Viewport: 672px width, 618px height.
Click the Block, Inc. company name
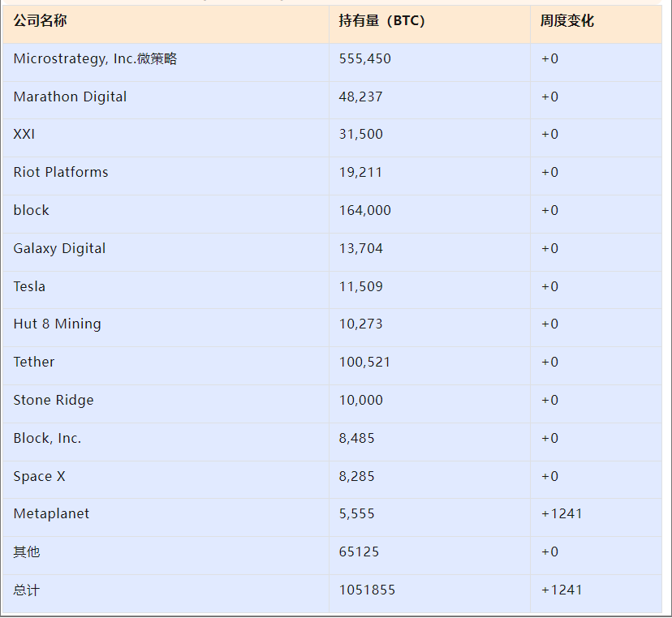point(47,438)
